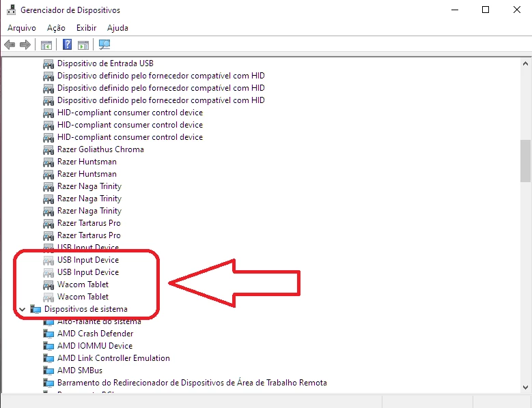532x408 pixels.
Task: Click the Back arrow toolbar button
Action: click(x=10, y=44)
